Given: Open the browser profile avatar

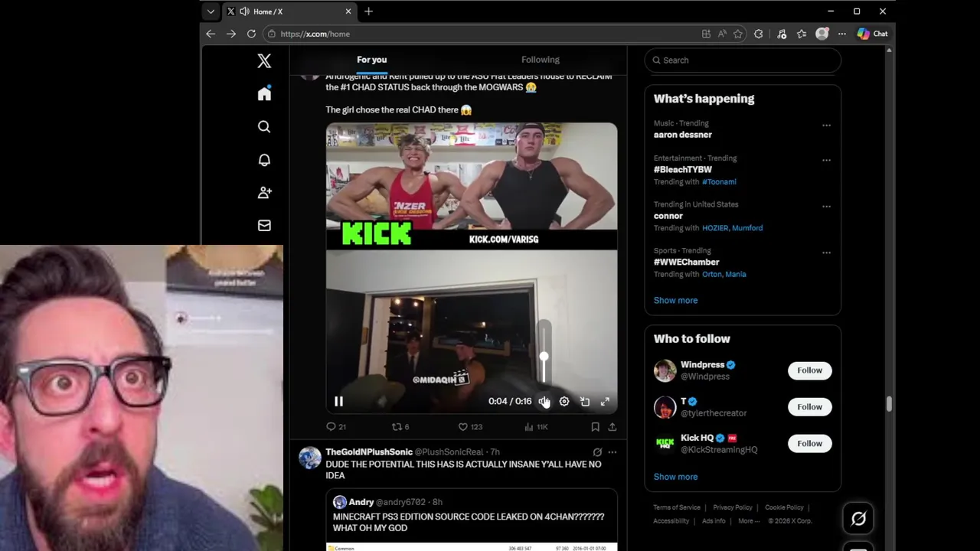Looking at the screenshot, I should click(x=822, y=34).
